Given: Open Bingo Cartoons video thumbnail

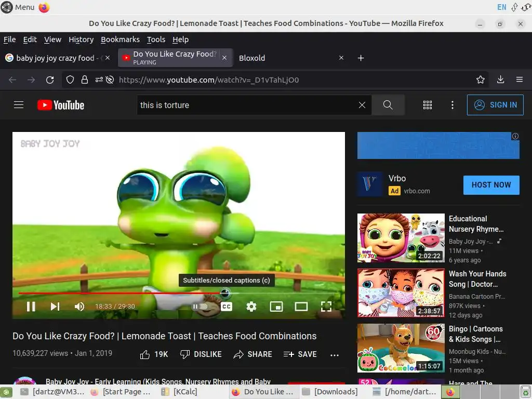Looking at the screenshot, I should 401,348.
